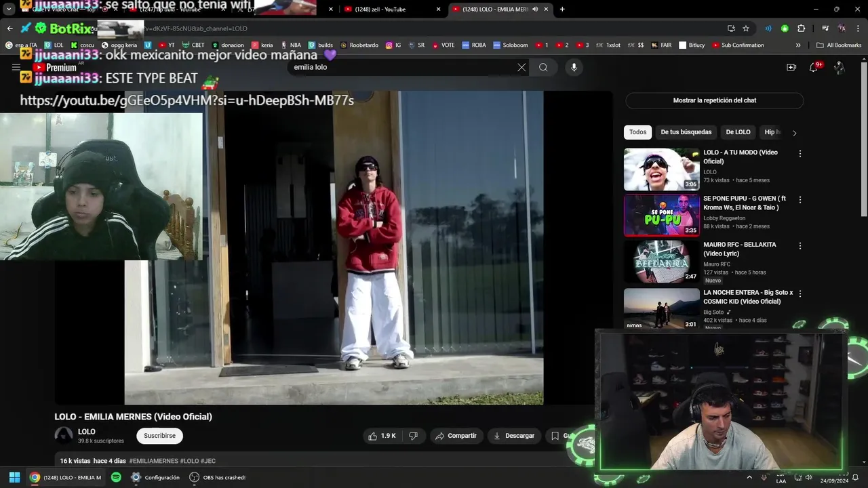This screenshot has width=868, height=488.
Task: Dislike the video with thumbs-down icon
Action: point(413,436)
